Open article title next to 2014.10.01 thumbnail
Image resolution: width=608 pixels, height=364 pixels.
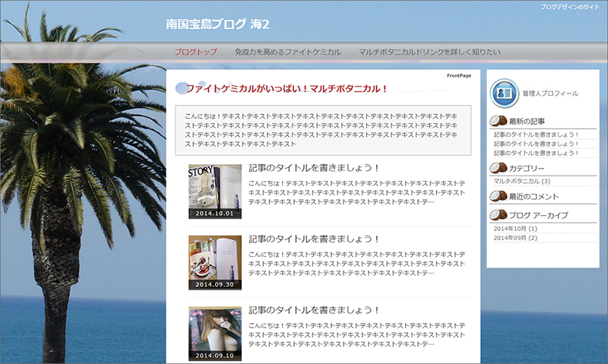314,168
